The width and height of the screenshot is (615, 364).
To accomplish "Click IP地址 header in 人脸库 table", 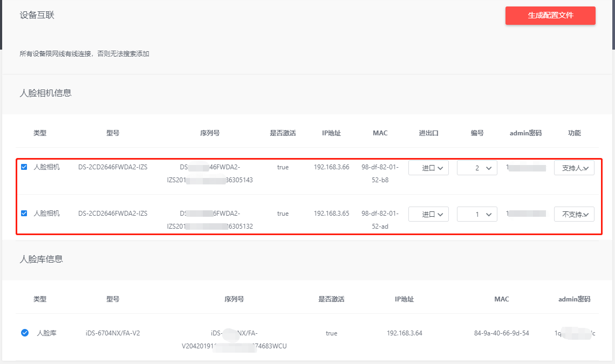I will [405, 299].
